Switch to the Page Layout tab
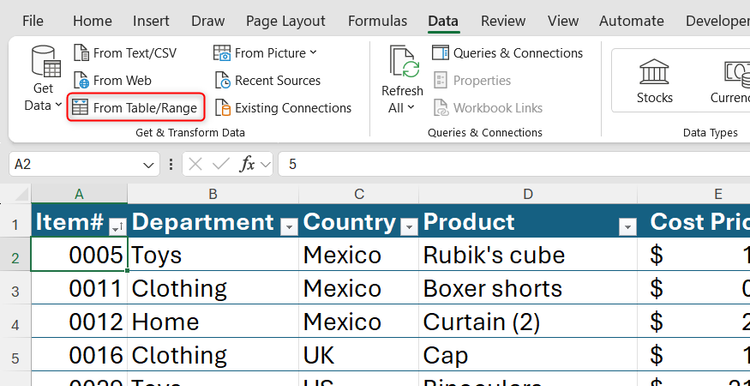This screenshot has height=386, width=750. click(x=286, y=21)
